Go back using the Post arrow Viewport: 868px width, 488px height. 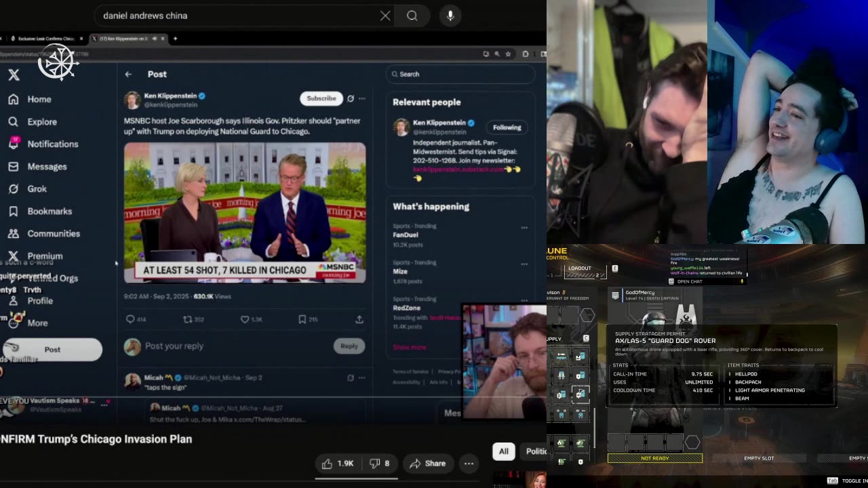coord(128,75)
